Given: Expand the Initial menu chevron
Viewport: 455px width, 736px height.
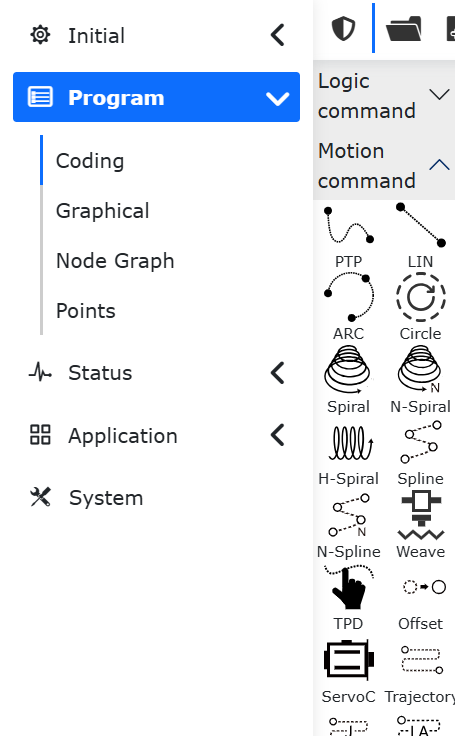Looking at the screenshot, I should 278,35.
